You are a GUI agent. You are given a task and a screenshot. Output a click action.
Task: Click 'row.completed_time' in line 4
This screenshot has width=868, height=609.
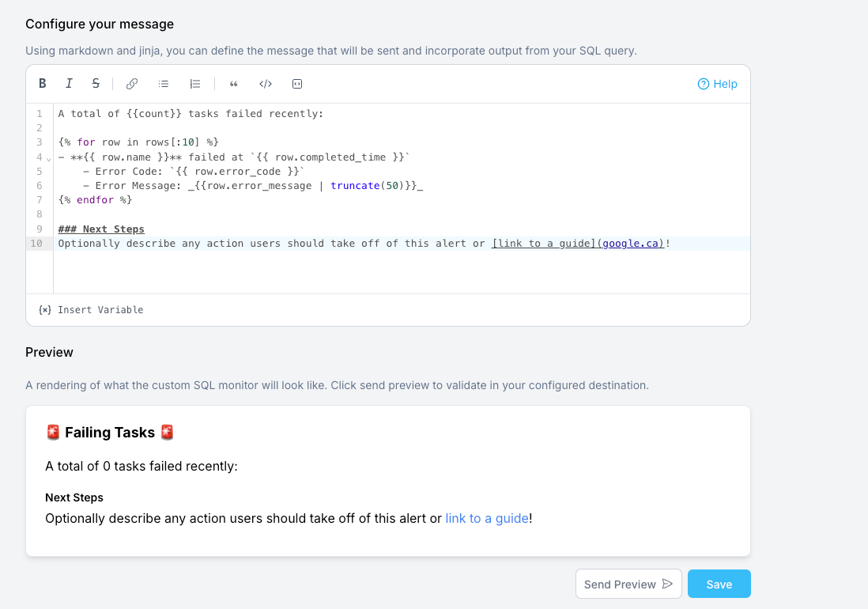(x=330, y=157)
